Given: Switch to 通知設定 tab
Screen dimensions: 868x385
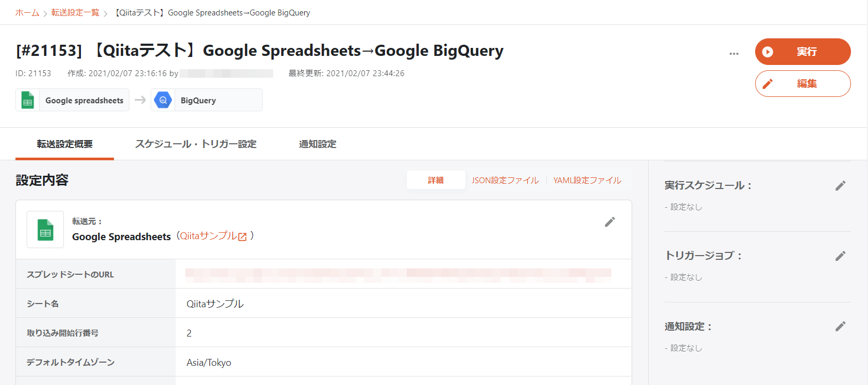Looking at the screenshot, I should [317, 144].
